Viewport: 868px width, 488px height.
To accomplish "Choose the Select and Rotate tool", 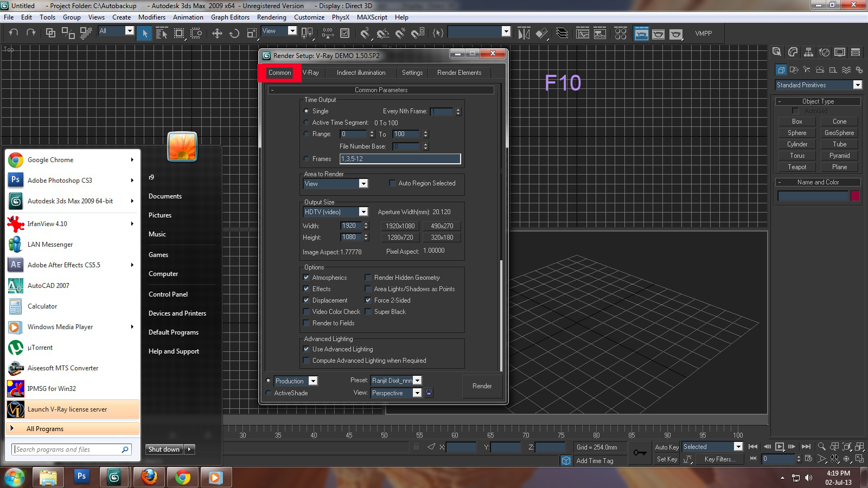I will pyautogui.click(x=234, y=34).
